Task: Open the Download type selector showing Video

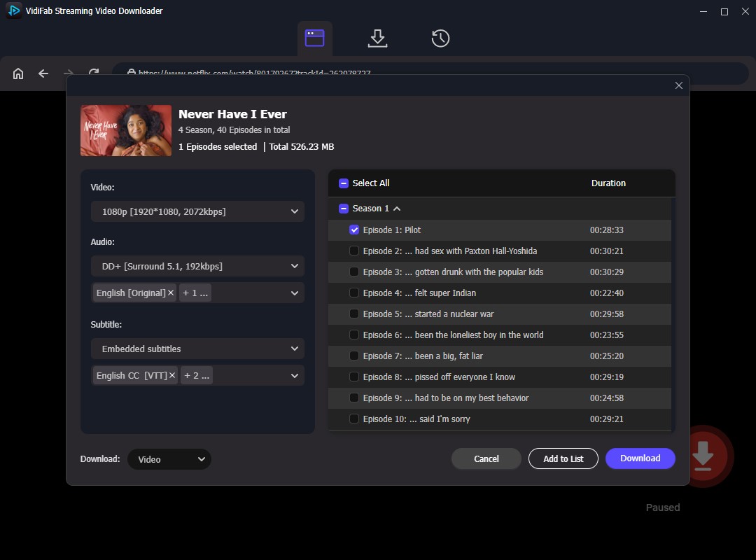Action: [x=168, y=459]
